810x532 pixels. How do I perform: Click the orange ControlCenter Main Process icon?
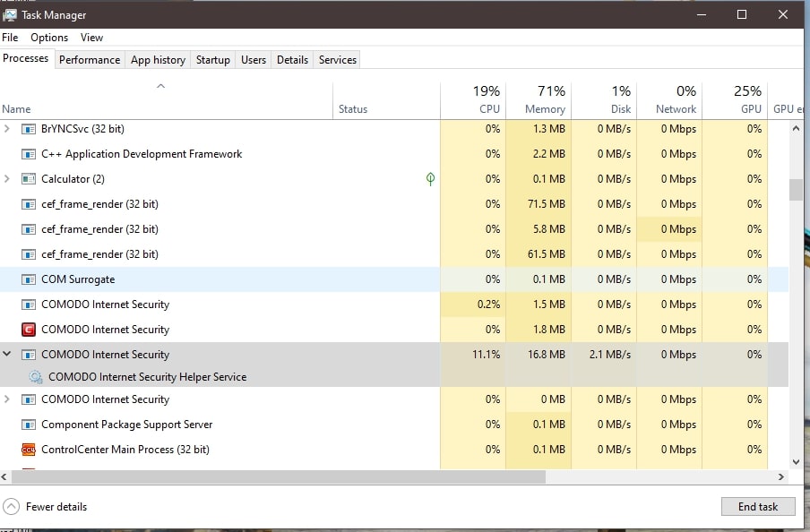click(x=29, y=450)
